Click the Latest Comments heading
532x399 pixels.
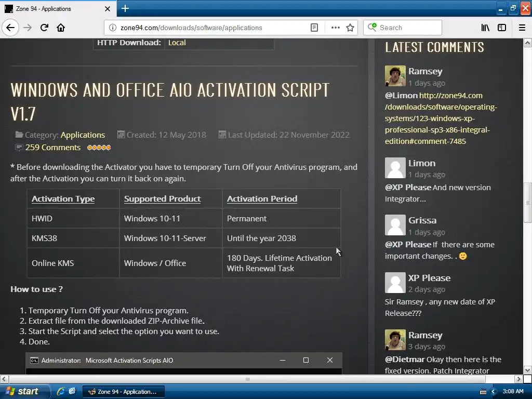[x=434, y=47]
